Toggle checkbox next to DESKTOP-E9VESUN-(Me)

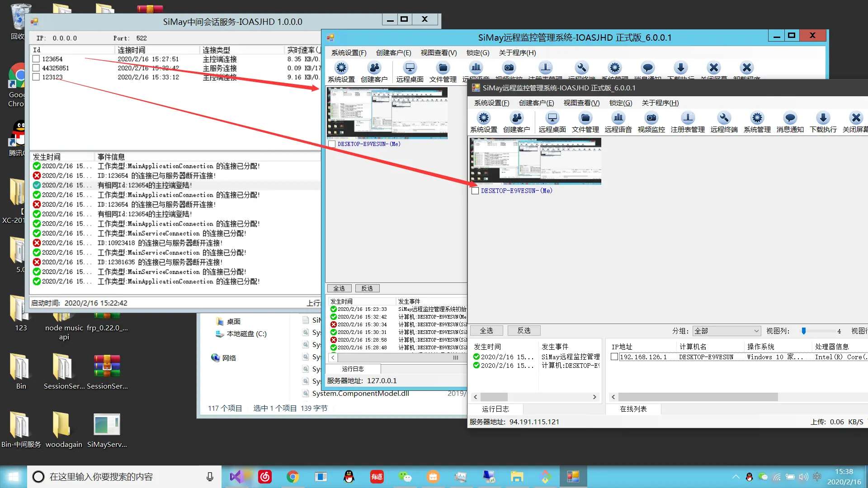pos(331,144)
